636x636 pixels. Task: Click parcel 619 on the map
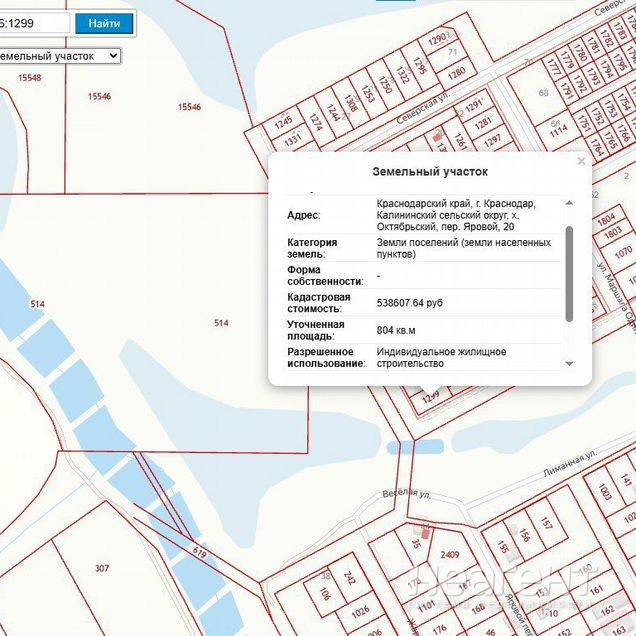(198, 553)
